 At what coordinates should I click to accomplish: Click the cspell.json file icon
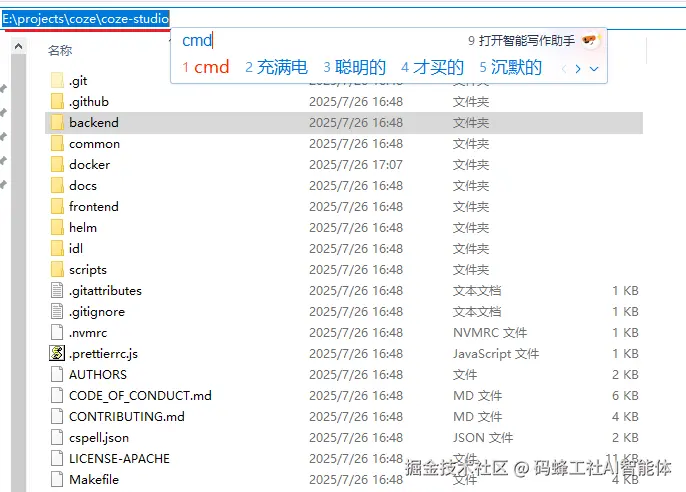pyautogui.click(x=57, y=437)
